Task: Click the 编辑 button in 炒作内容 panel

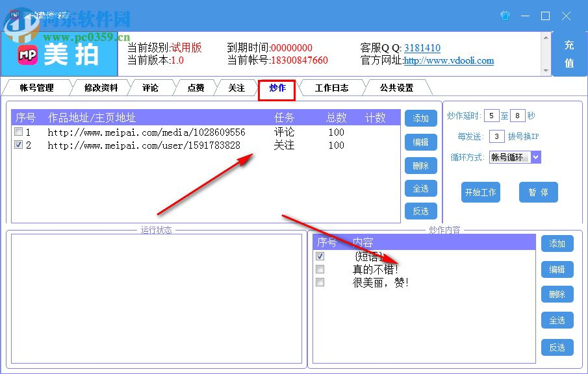Action: tap(557, 269)
